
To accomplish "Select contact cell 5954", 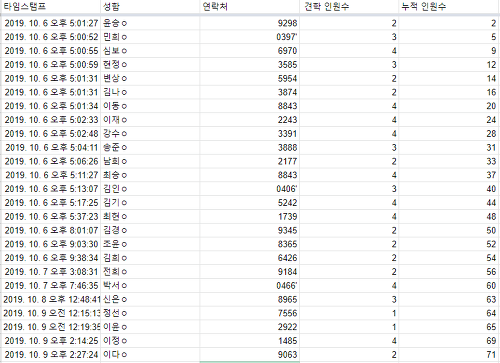I will (250, 78).
